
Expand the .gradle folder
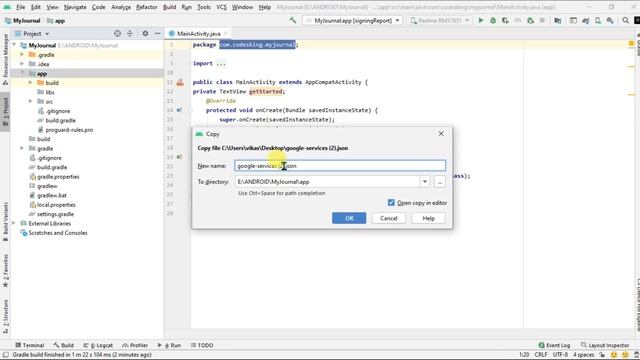click(x=22, y=54)
